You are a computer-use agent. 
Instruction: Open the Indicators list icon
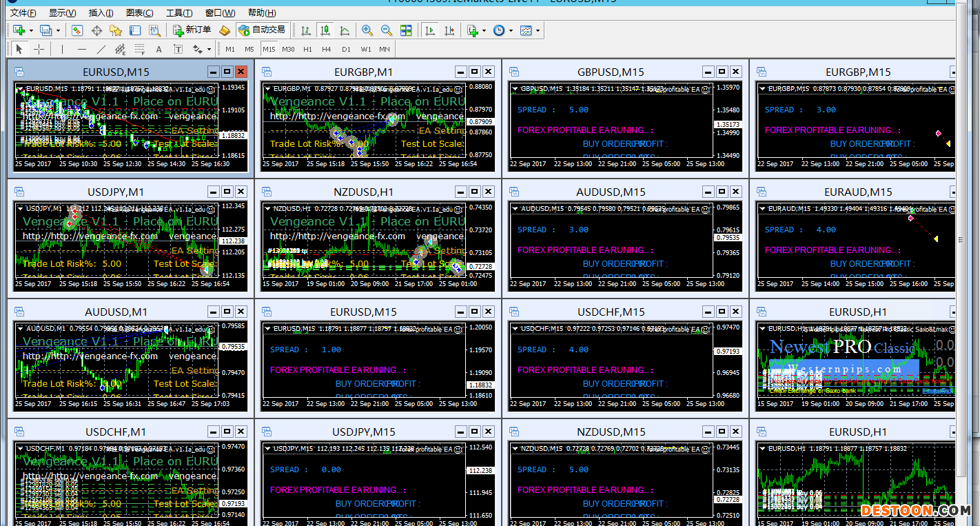pyautogui.click(x=473, y=30)
